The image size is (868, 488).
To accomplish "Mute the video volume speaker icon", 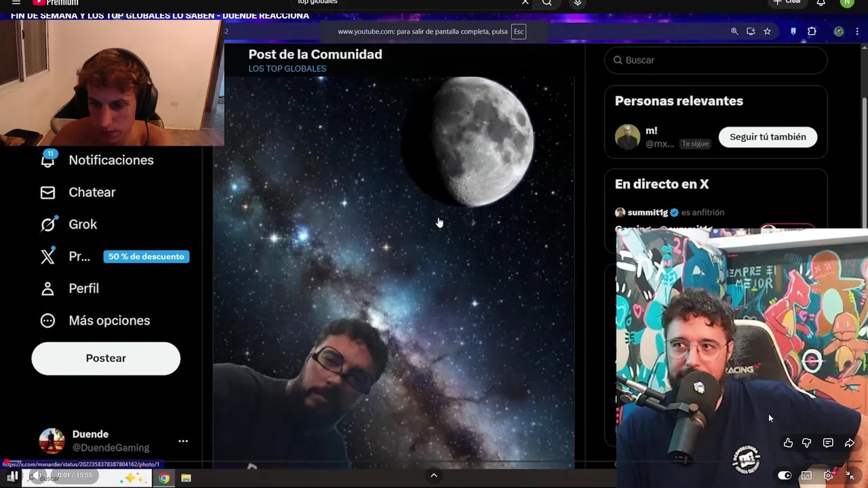I will 38,476.
